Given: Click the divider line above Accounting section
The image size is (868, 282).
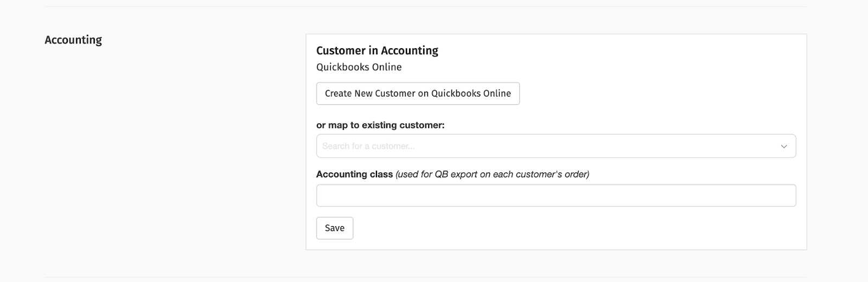Looking at the screenshot, I should click(x=426, y=7).
